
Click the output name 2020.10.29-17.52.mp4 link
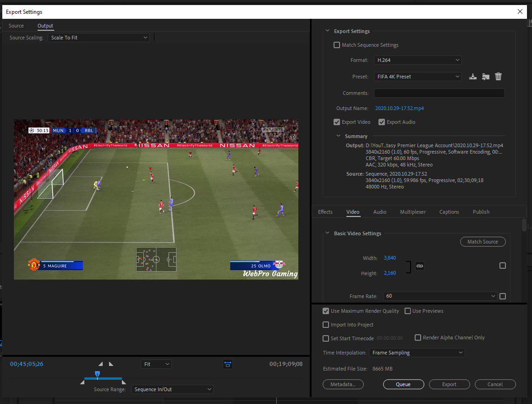[x=399, y=108]
